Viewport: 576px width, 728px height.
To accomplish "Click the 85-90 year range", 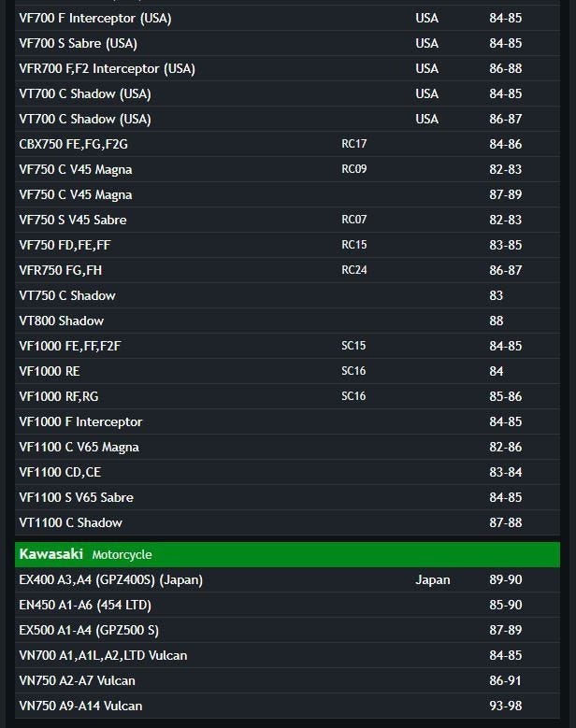I will pos(505,605).
